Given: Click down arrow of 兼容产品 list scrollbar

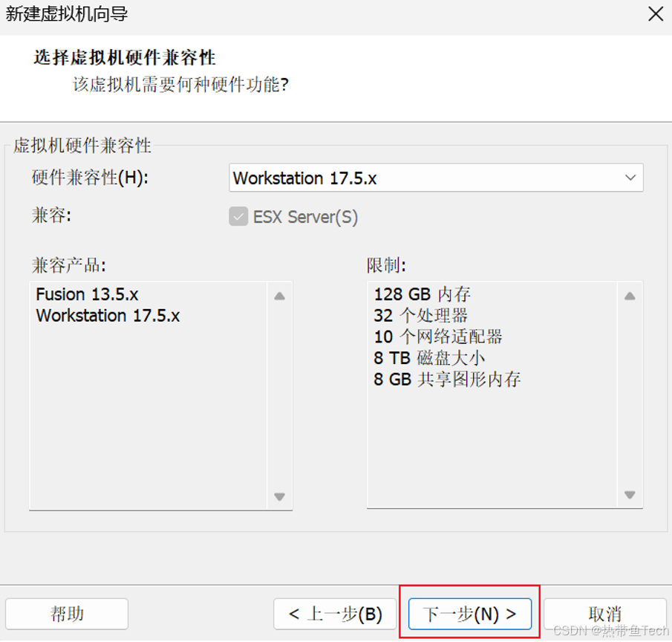Looking at the screenshot, I should pyautogui.click(x=279, y=496).
